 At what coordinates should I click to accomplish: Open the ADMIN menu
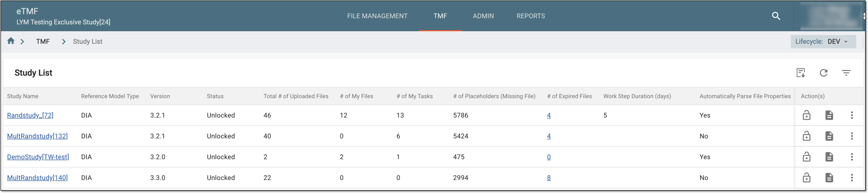(x=483, y=16)
